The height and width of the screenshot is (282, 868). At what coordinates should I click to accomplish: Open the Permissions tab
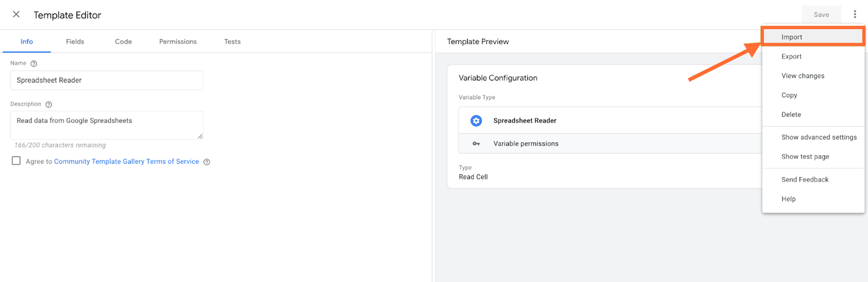[x=178, y=42]
